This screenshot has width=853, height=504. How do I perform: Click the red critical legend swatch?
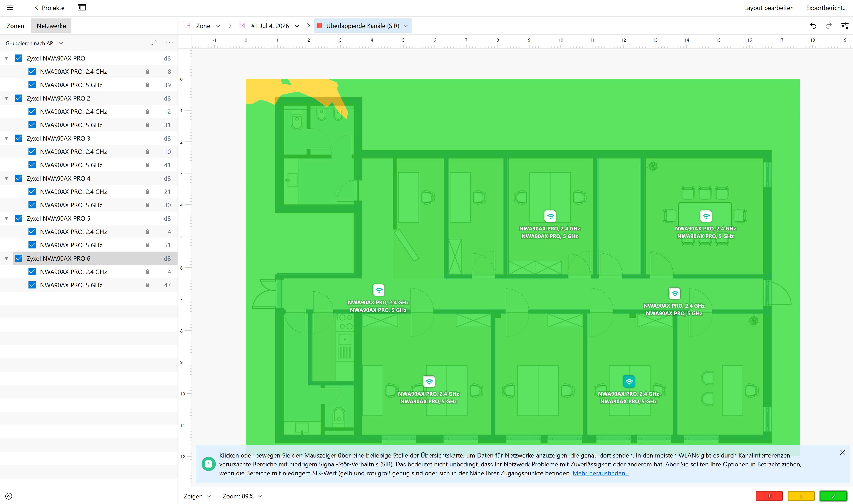click(769, 496)
